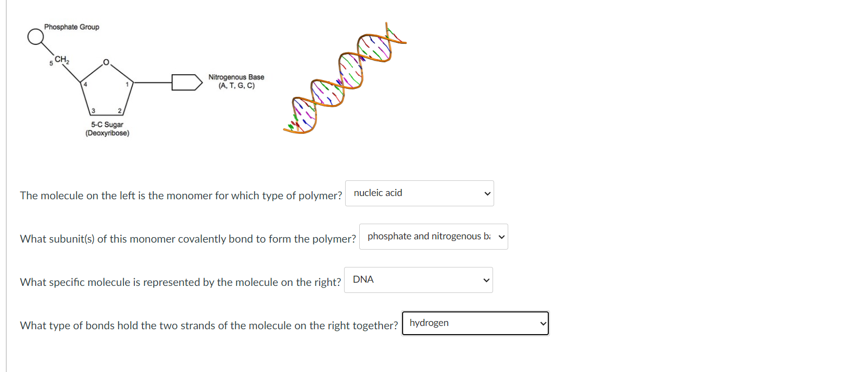Select the text of the first question

point(180,195)
